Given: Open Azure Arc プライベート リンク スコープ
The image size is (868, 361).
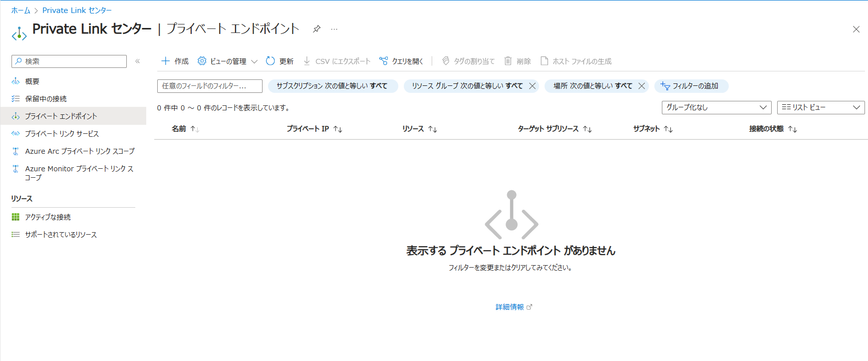Looking at the screenshot, I should point(80,151).
